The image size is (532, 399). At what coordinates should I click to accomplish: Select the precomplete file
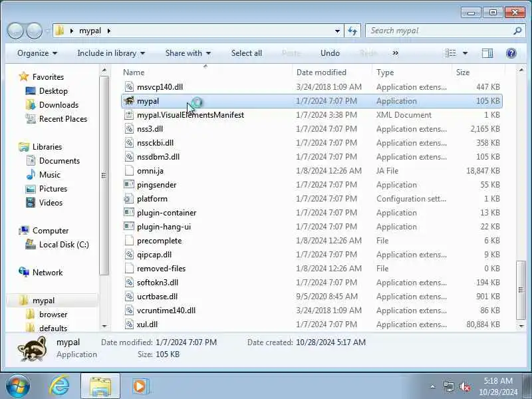[x=311, y=241]
